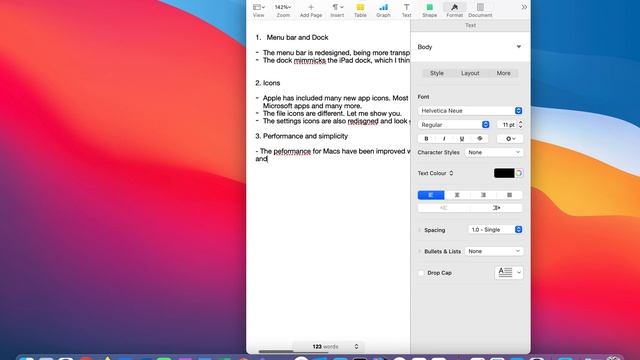Image resolution: width=640 pixels, height=360 pixels.
Task: Click the misspelled word "mimmicks"
Action: tap(310, 60)
